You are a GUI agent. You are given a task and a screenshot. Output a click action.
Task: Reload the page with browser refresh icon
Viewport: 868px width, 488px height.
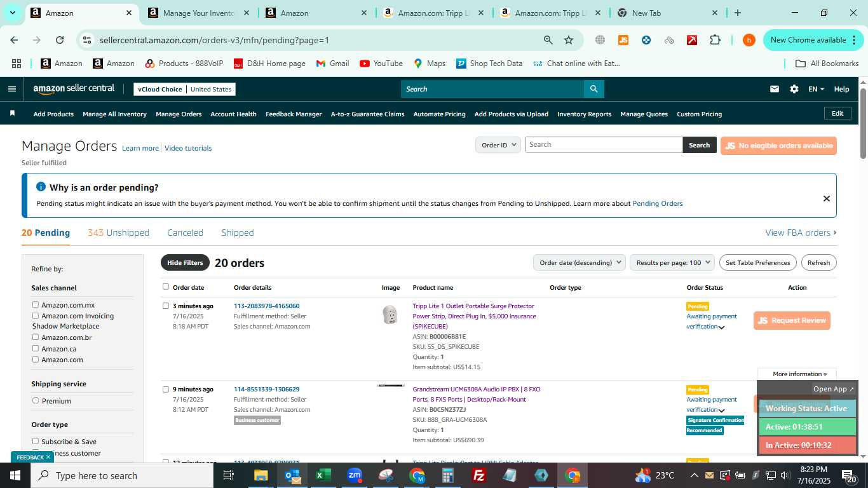(60, 40)
